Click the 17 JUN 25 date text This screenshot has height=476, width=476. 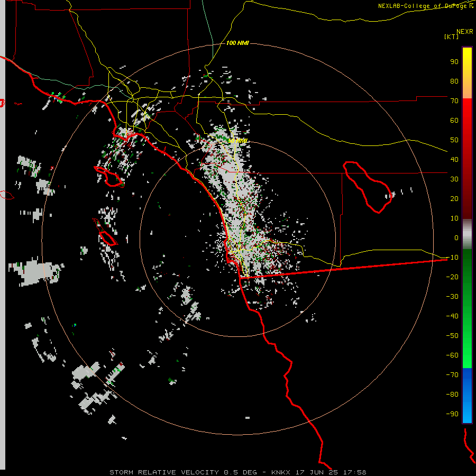pyautogui.click(x=317, y=472)
